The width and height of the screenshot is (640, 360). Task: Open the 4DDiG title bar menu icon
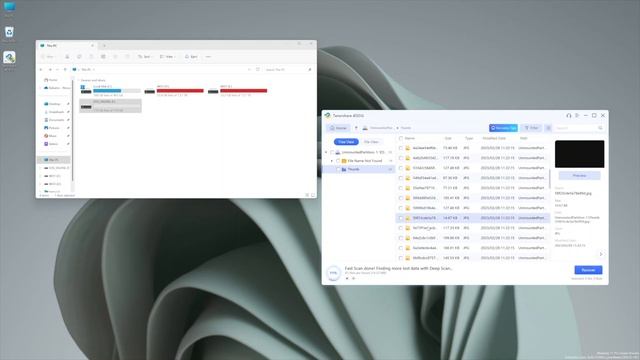click(x=577, y=116)
